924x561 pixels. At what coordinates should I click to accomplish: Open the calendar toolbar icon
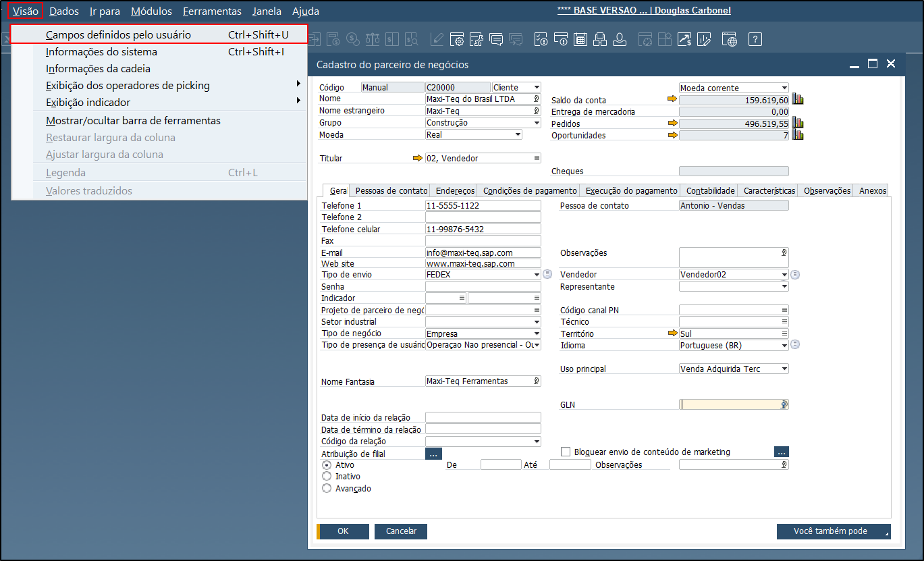coord(580,39)
